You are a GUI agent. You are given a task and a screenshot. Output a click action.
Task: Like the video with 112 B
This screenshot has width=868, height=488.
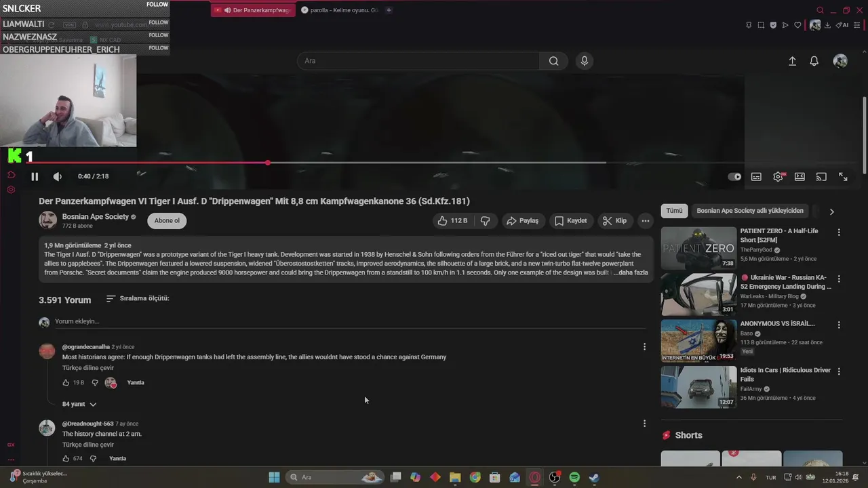click(x=452, y=221)
